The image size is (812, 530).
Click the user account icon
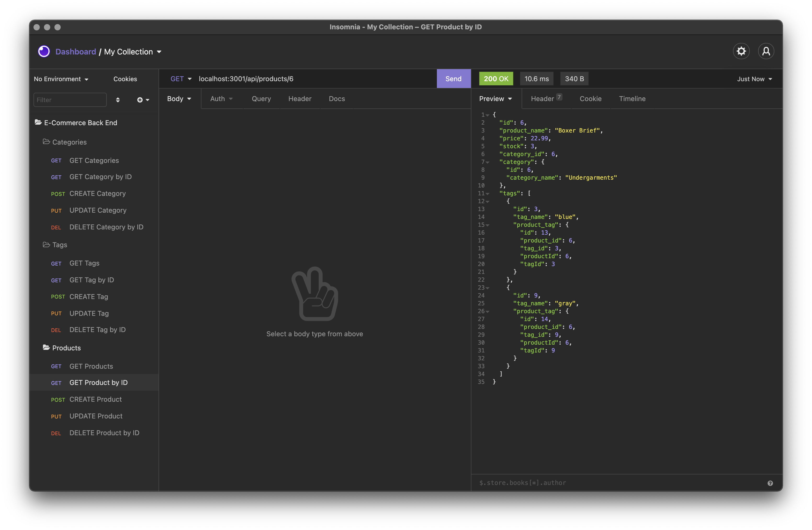point(766,52)
